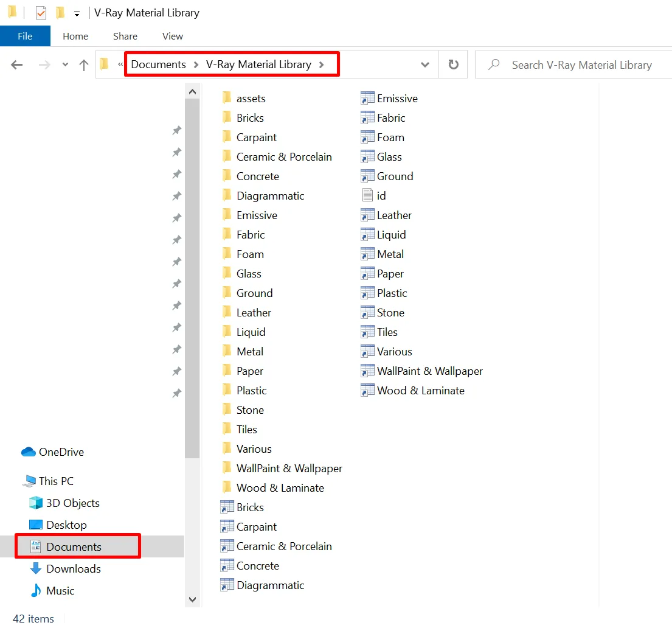Click the Search V-Ray Material Library box

[x=581, y=65]
